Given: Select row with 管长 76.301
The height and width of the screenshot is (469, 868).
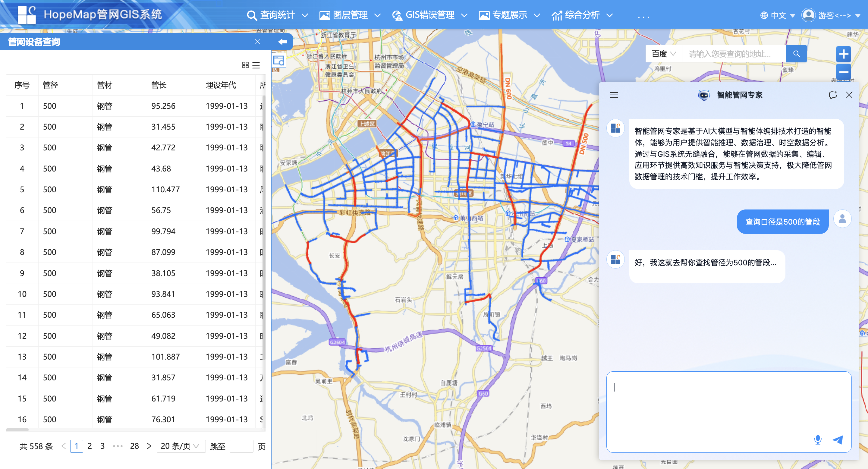Looking at the screenshot, I should pos(135,420).
